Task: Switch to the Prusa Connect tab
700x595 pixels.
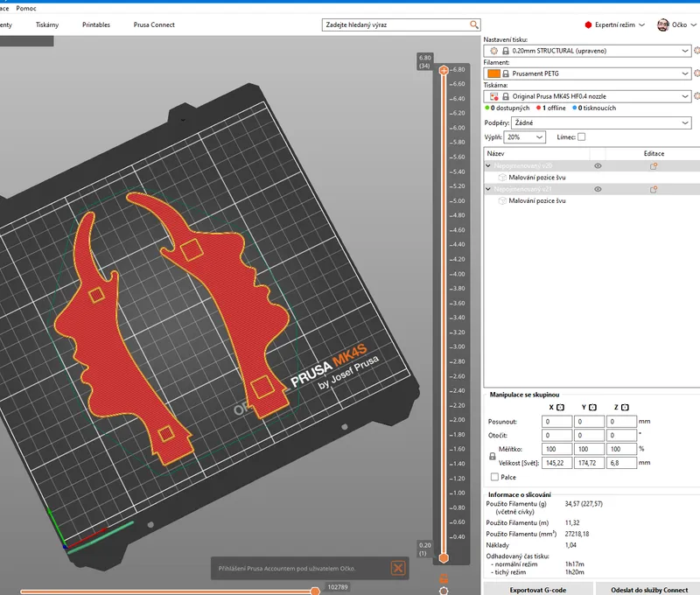Action: (154, 25)
